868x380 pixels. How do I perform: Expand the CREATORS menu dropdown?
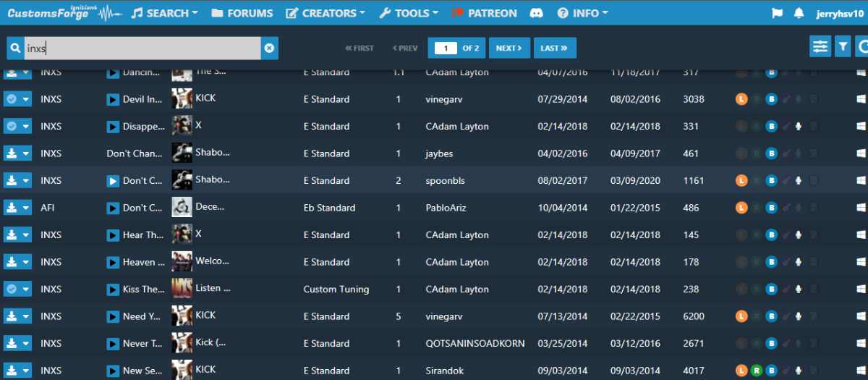click(325, 13)
